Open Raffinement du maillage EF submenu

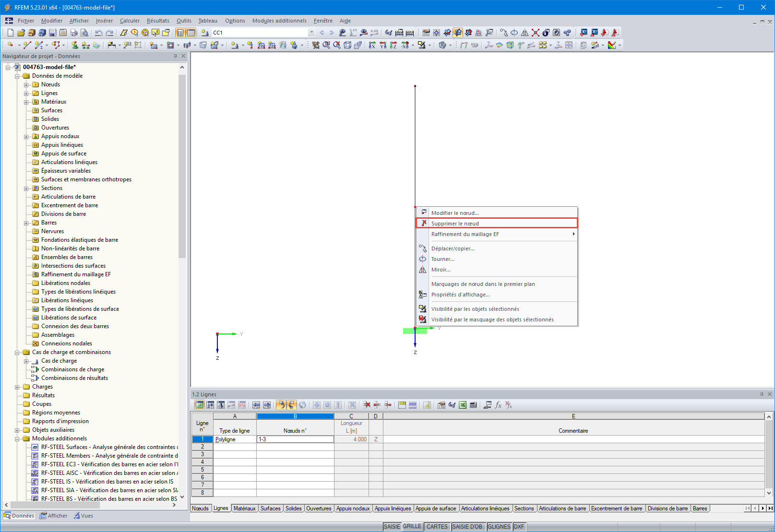pyautogui.click(x=497, y=234)
